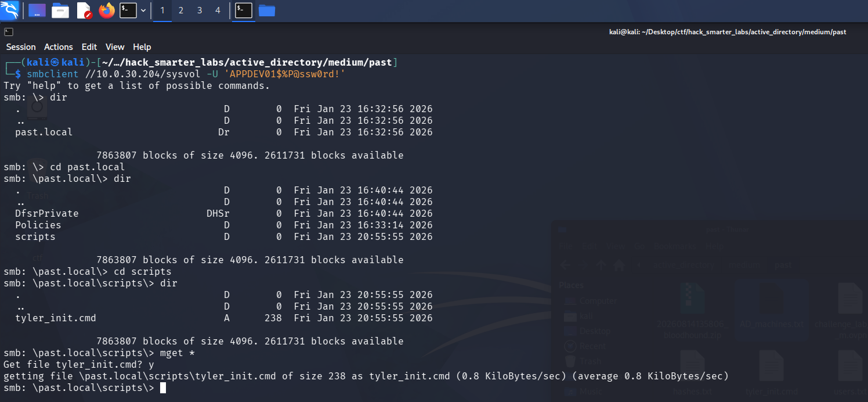The width and height of the screenshot is (868, 402).
Task: Expand the terminal launcher dropdown arrow
Action: pos(143,10)
